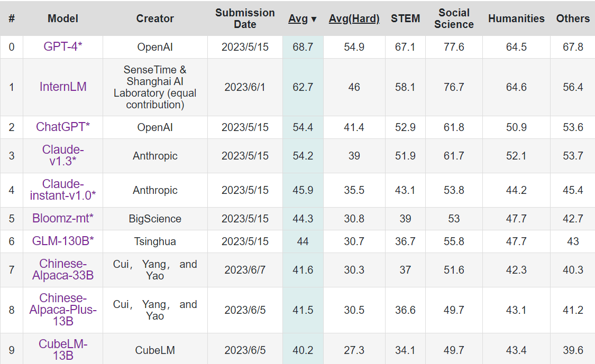Click the Chinese-Alpaca-Plus-13B link
Image resolution: width=595 pixels, height=364 pixels.
(63, 310)
